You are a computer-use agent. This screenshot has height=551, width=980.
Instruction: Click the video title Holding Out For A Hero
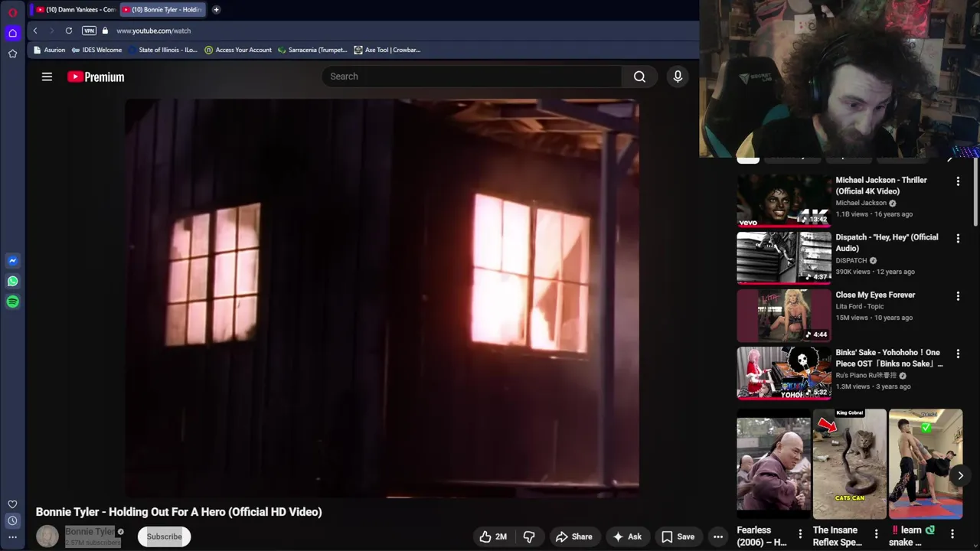pyautogui.click(x=179, y=512)
